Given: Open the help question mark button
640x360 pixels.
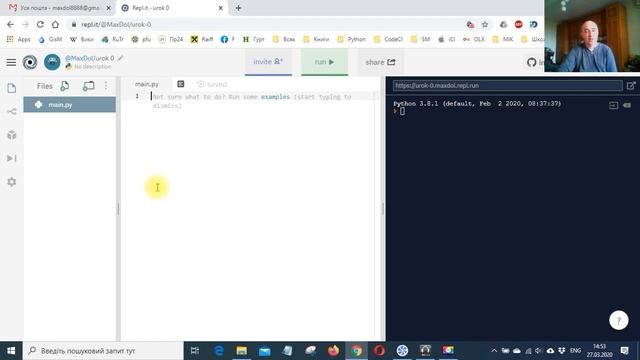Looking at the screenshot, I should tap(618, 320).
